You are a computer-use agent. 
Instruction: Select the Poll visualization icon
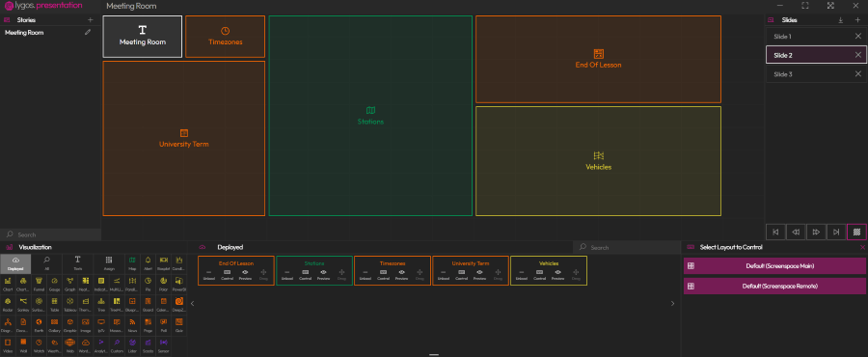point(163,325)
